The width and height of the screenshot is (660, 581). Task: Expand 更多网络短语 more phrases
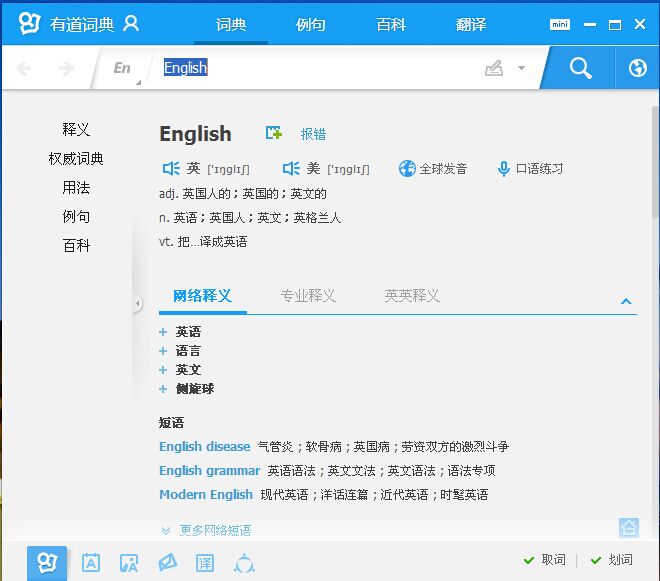pyautogui.click(x=206, y=530)
